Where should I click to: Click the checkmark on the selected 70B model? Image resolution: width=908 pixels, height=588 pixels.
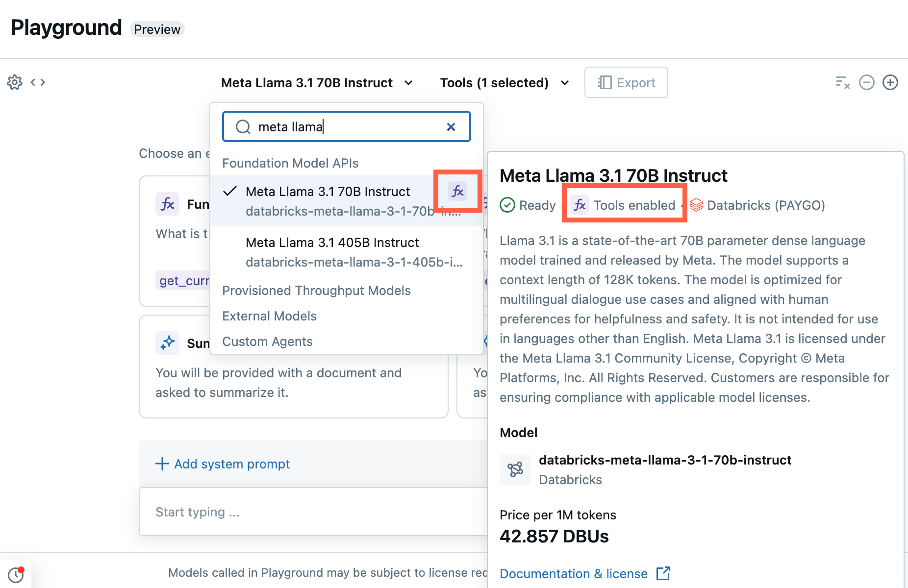(x=230, y=191)
